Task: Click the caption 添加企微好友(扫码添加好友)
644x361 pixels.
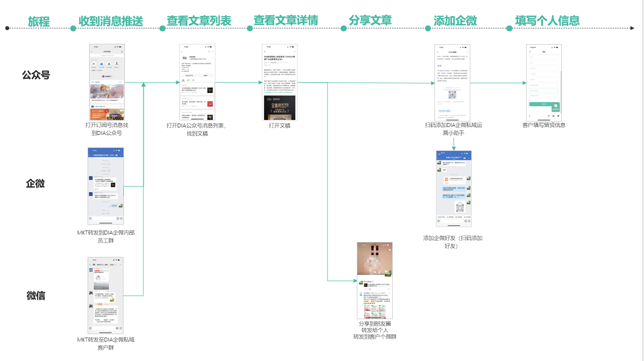Action: [453, 242]
